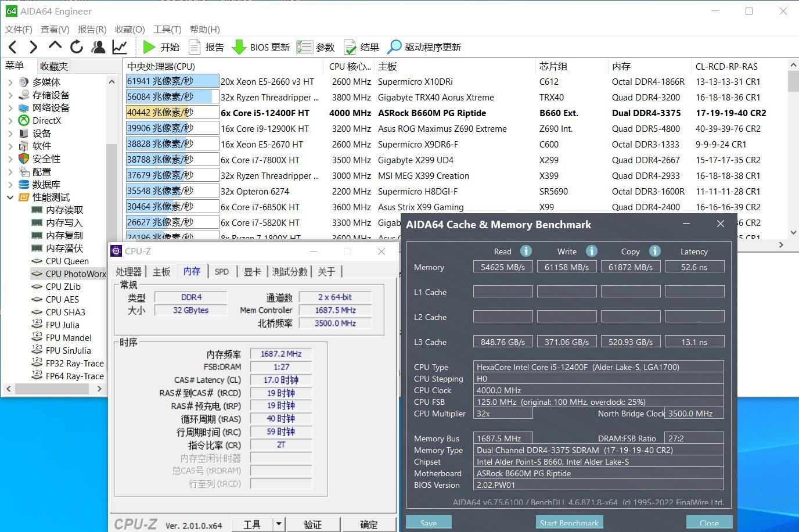Switch to CPU-Z 测试分数 tab
799x532 pixels.
[290, 271]
